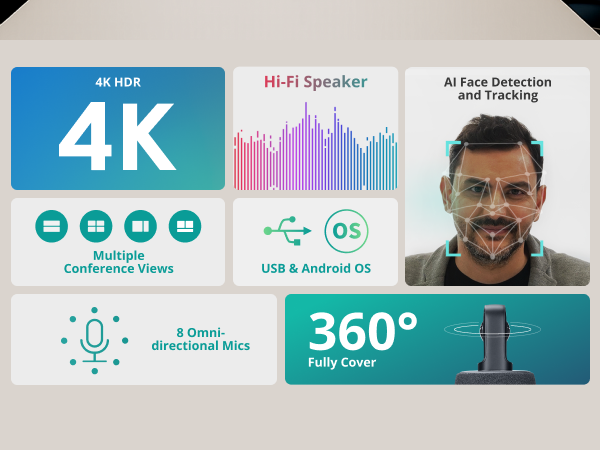Click the large 360° text

click(x=362, y=331)
